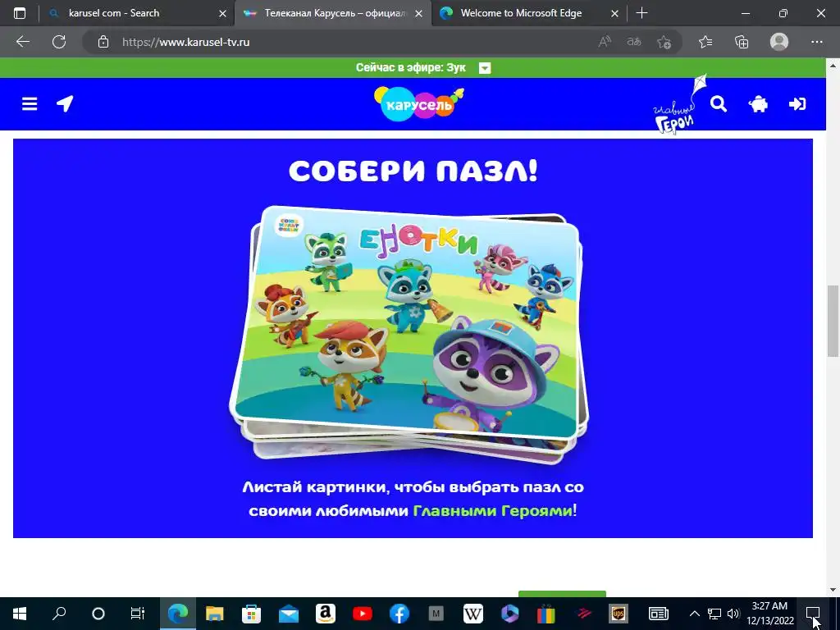The image size is (840, 630).
Task: Open Facebook taskbar shortcut
Action: (399, 614)
